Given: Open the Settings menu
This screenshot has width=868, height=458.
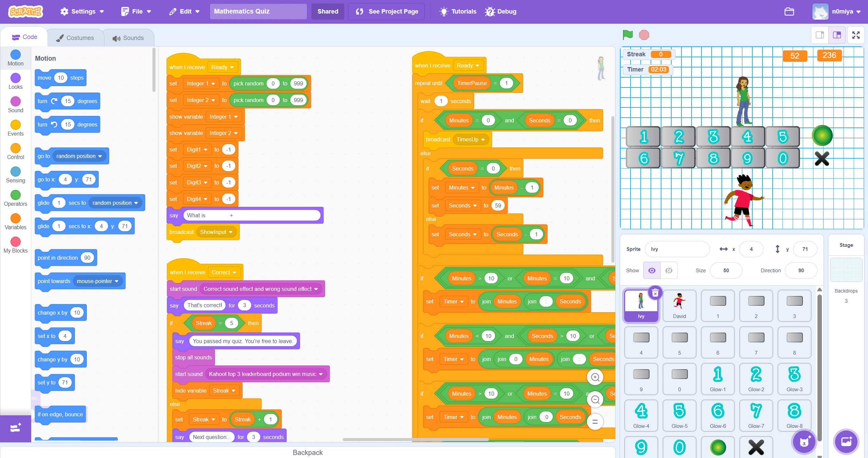Looking at the screenshot, I should [82, 12].
